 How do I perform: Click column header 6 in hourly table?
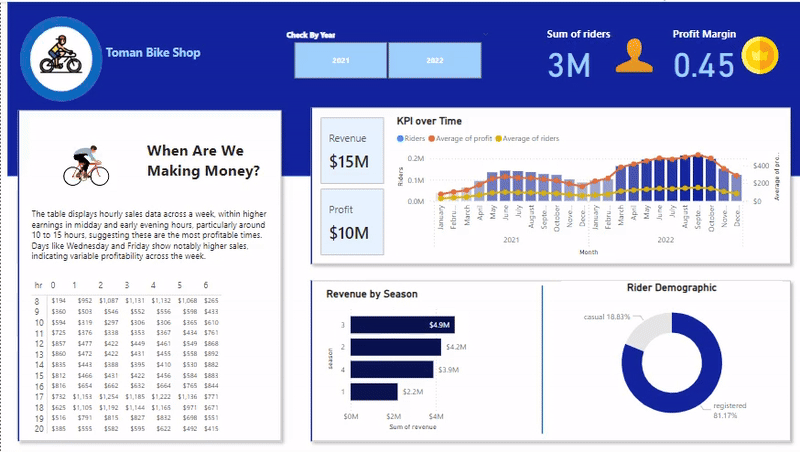click(206, 285)
